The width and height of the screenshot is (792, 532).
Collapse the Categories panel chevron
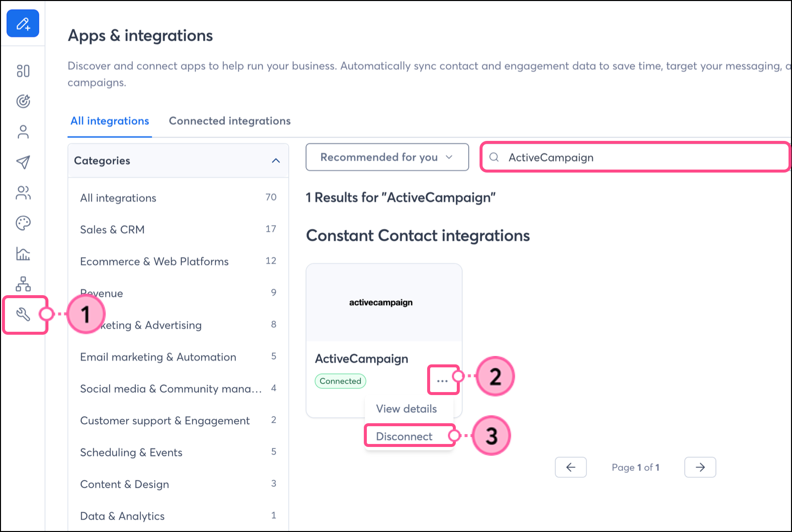(x=276, y=161)
